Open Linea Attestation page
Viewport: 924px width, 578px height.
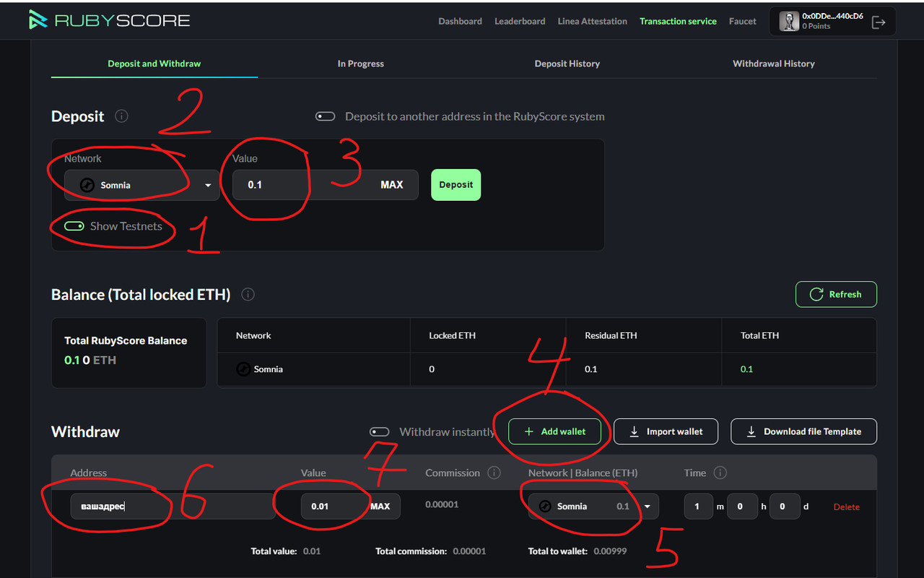pos(593,22)
